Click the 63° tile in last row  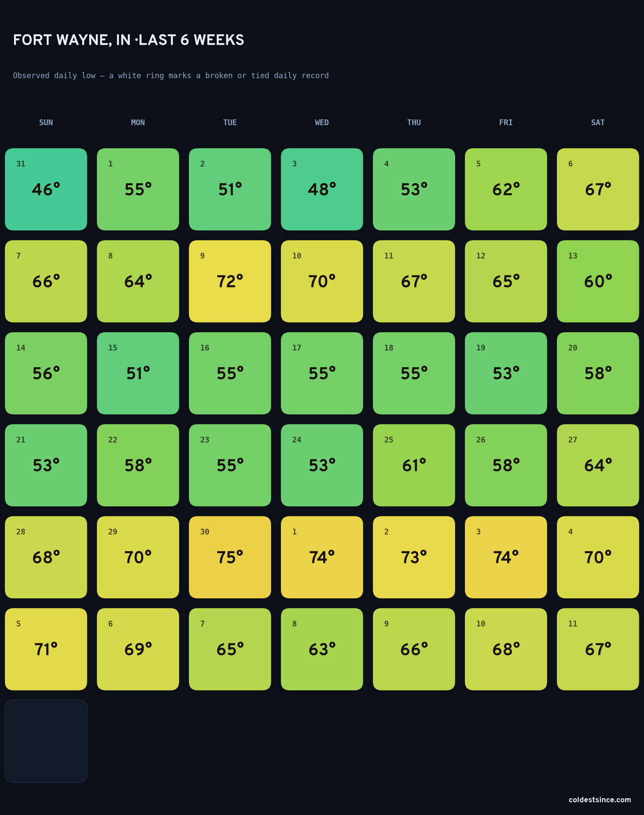(x=322, y=649)
